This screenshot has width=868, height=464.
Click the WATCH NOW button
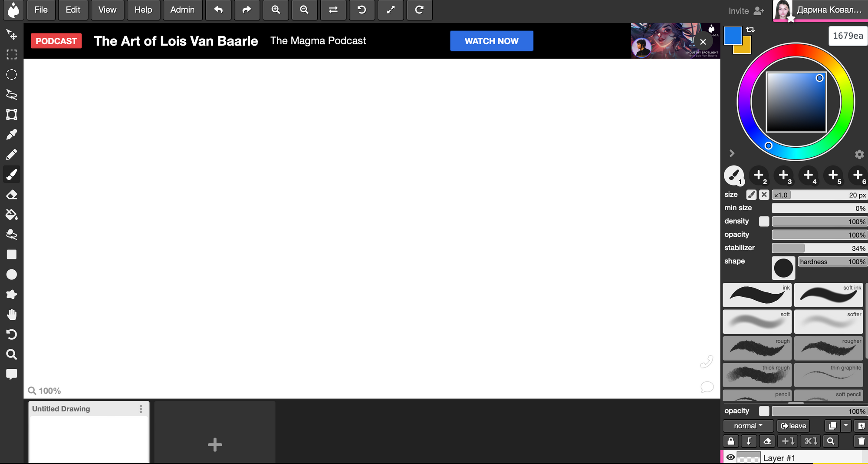click(x=492, y=41)
